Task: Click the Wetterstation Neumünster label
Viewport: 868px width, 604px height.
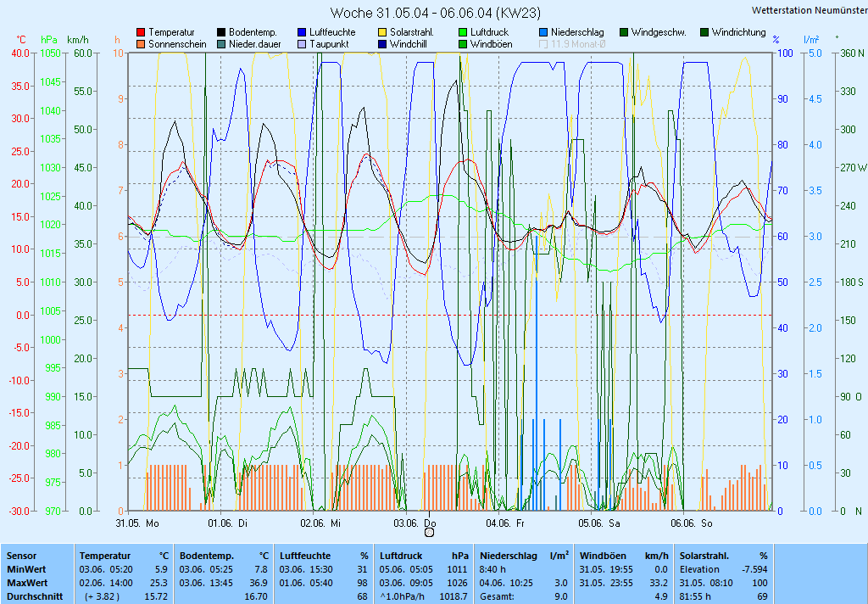Action: (809, 10)
